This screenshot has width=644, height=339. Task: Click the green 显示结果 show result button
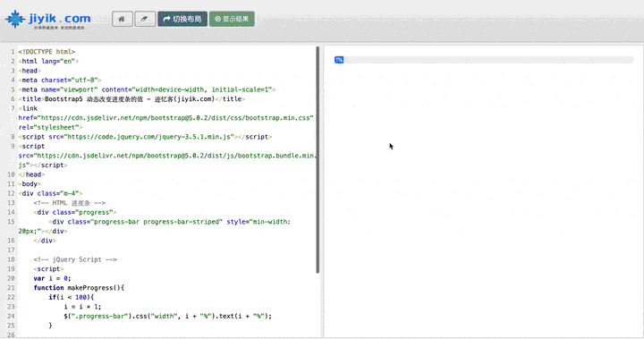pos(232,19)
